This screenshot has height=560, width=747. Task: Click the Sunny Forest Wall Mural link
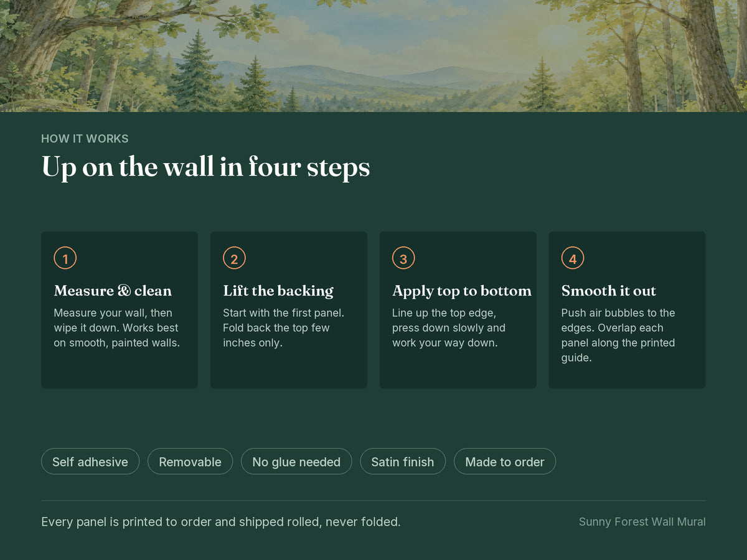642,521
